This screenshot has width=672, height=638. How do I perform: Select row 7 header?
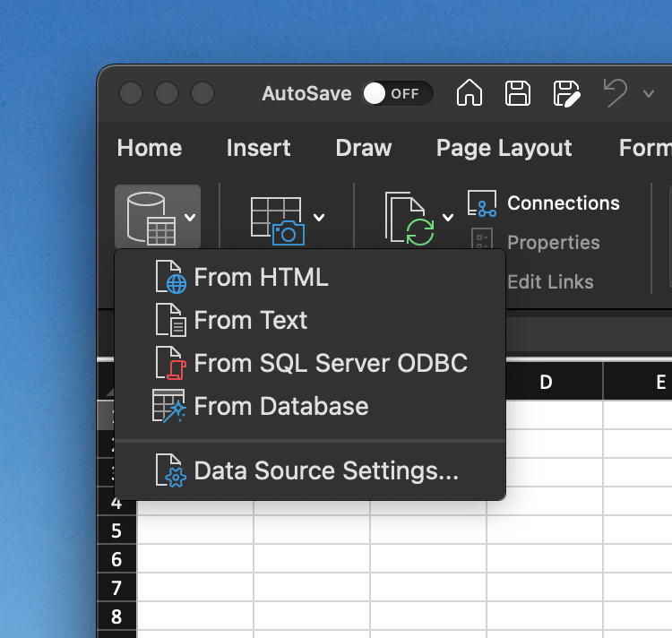[x=116, y=588]
